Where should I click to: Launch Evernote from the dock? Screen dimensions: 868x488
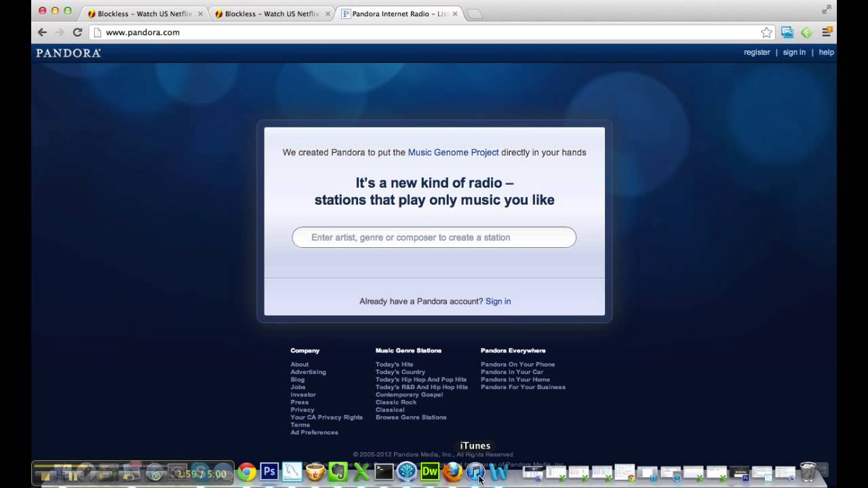338,472
